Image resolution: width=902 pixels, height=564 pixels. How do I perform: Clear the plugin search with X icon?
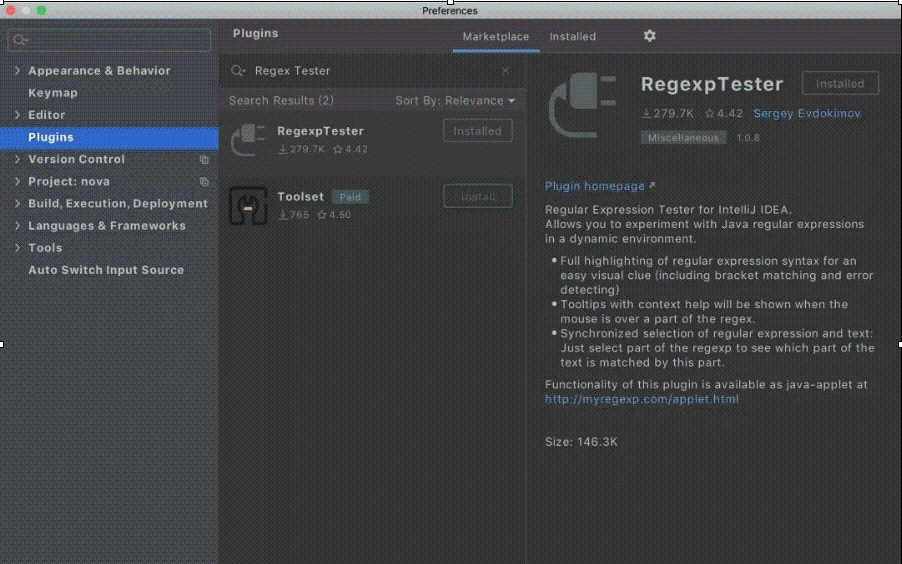[x=505, y=71]
